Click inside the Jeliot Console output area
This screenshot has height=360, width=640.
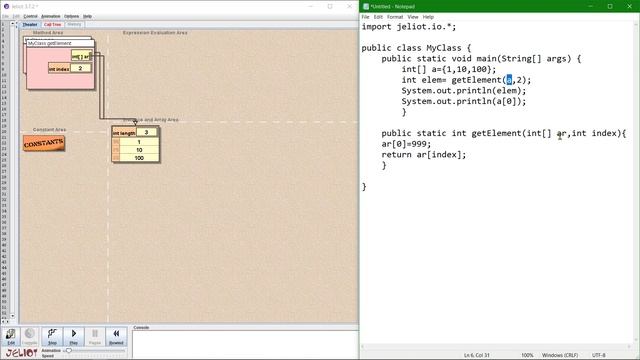pyautogui.click(x=245, y=344)
